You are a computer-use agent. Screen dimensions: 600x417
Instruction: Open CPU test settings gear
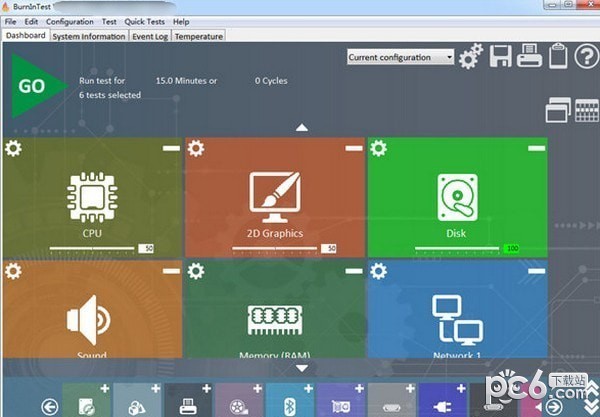(x=13, y=148)
